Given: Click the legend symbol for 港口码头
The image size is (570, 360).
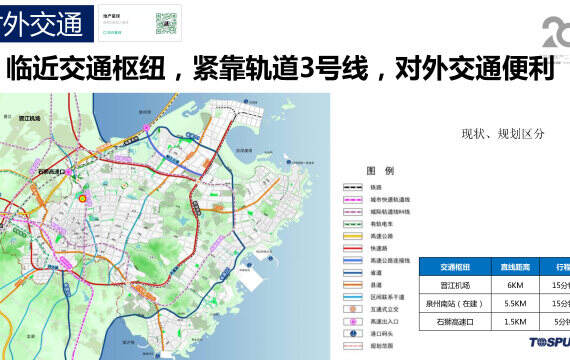Looking at the screenshot, I should (x=353, y=333).
